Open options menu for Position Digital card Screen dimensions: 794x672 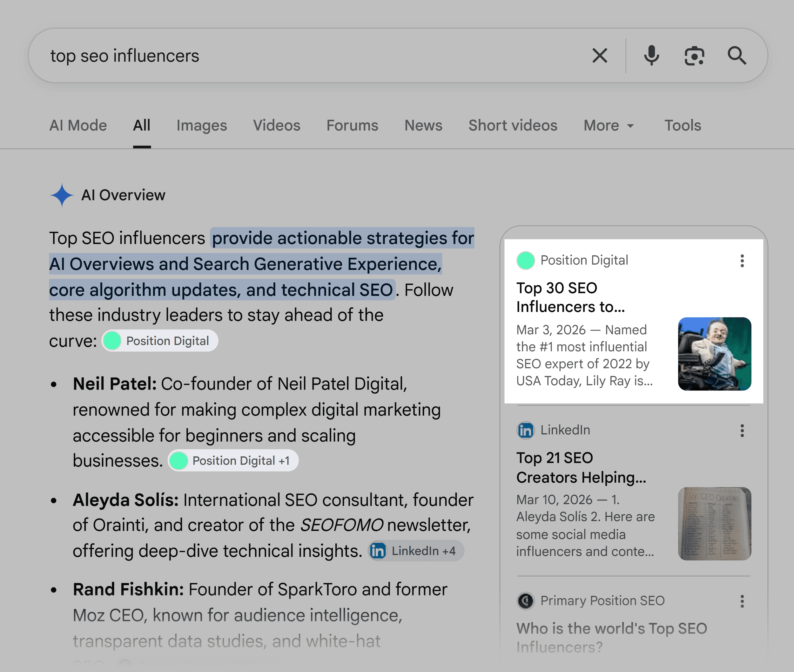pyautogui.click(x=742, y=261)
